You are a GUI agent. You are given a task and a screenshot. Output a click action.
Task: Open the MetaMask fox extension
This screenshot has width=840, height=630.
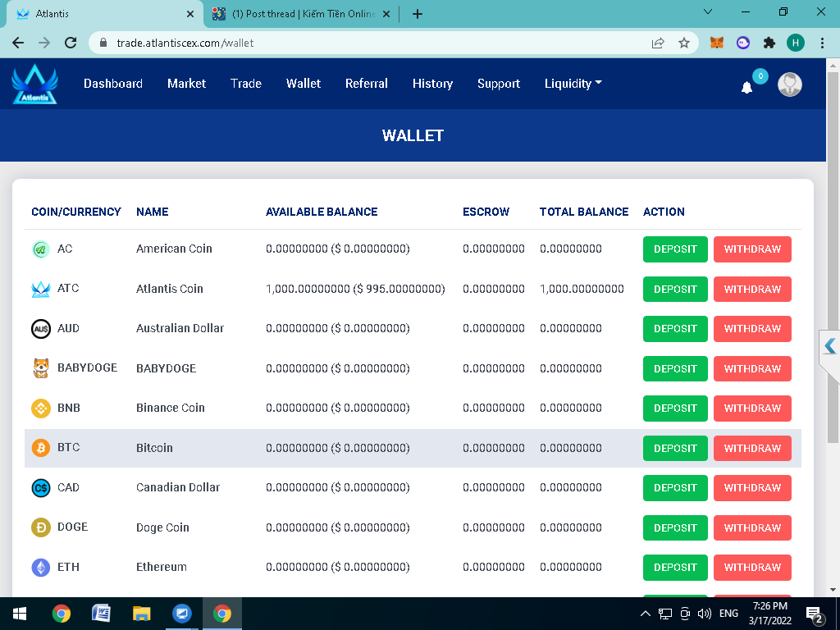(x=716, y=43)
